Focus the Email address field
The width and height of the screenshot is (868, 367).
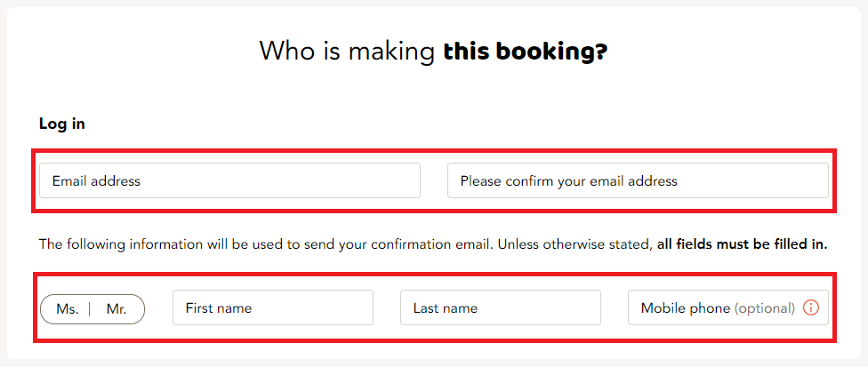tap(229, 180)
